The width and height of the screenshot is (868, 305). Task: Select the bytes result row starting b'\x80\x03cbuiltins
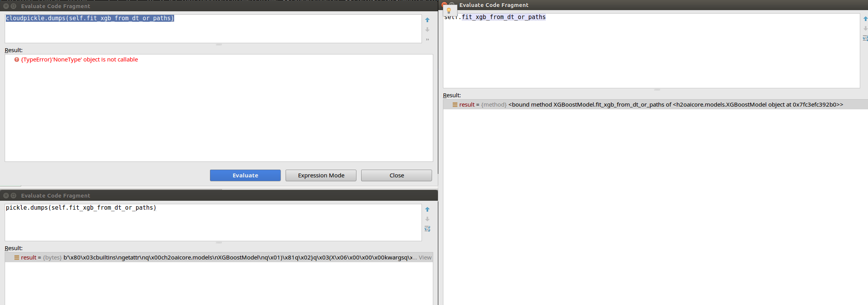coord(219,258)
